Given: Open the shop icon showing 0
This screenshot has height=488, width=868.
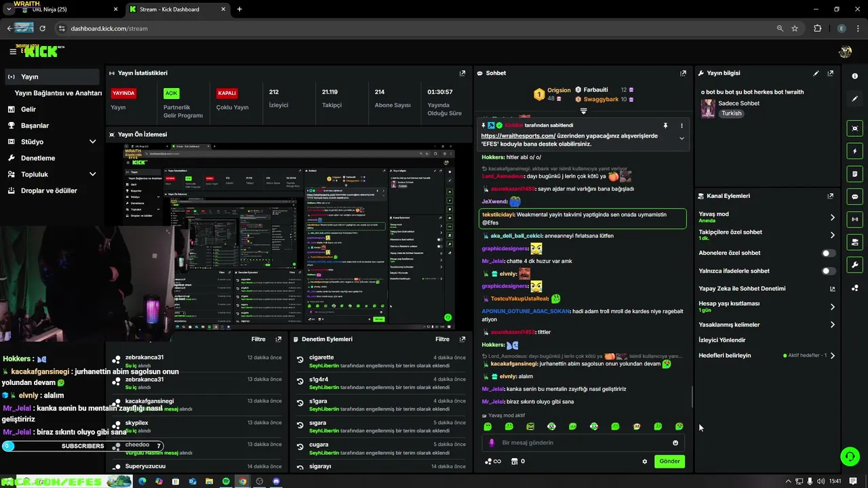Looking at the screenshot, I should 517,462.
